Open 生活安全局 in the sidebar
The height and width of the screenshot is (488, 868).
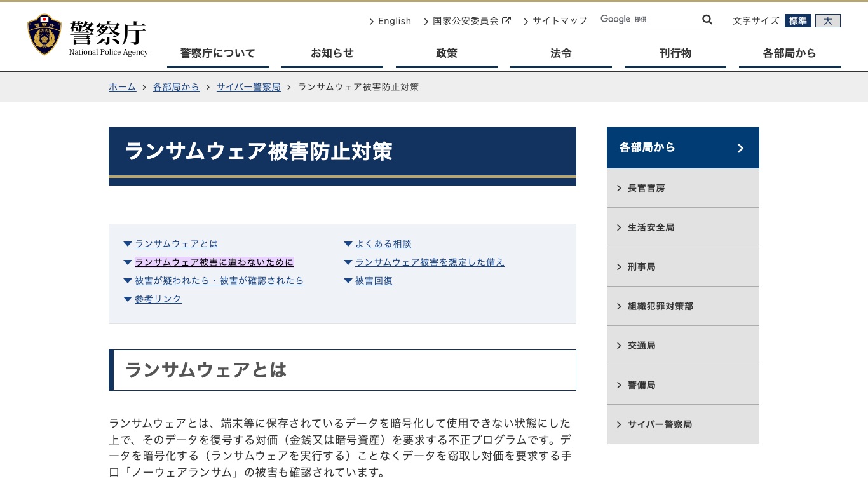[x=683, y=227]
